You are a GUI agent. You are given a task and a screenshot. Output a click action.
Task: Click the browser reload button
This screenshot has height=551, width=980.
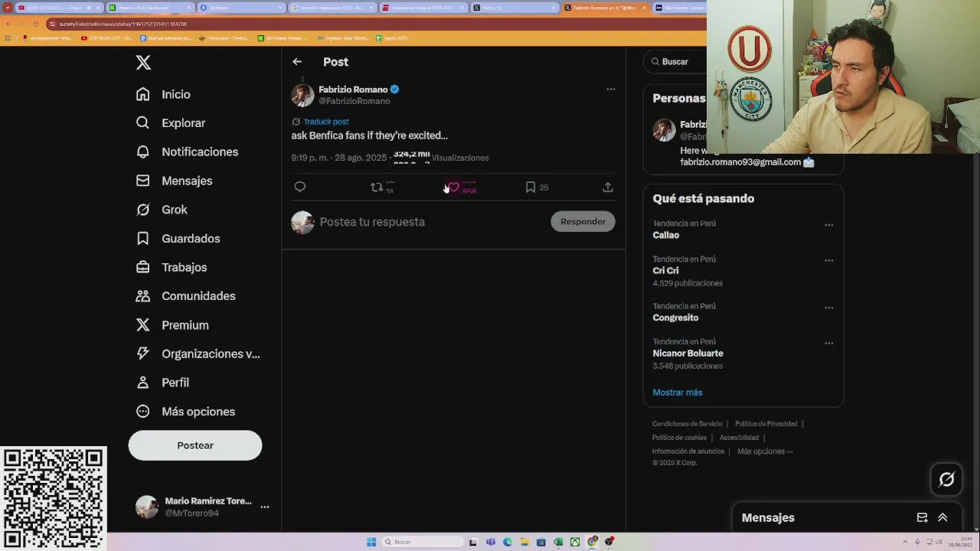35,24
